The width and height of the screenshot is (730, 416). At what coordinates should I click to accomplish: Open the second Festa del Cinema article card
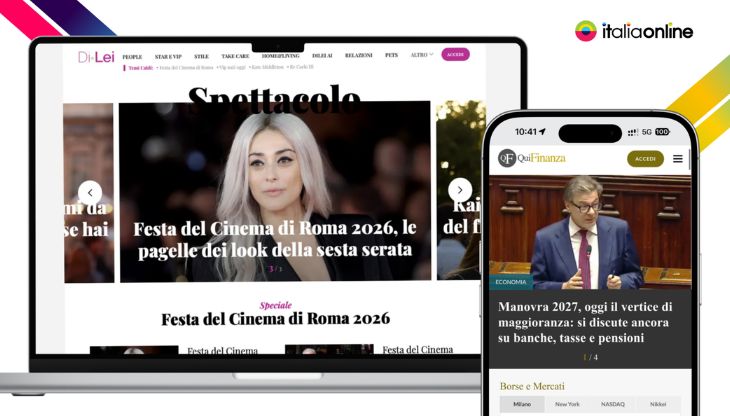[370, 349]
